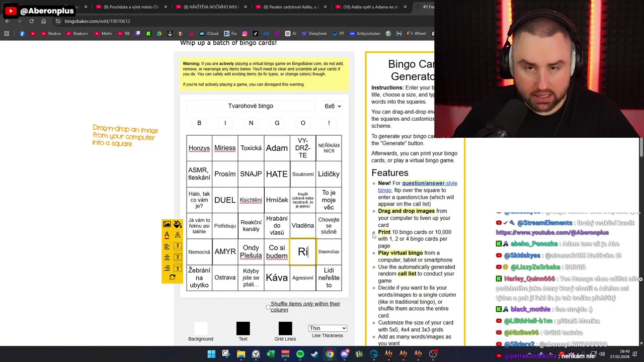The width and height of the screenshot is (644, 362).
Task: Select the Hrníček bingo square
Action: [x=277, y=200]
